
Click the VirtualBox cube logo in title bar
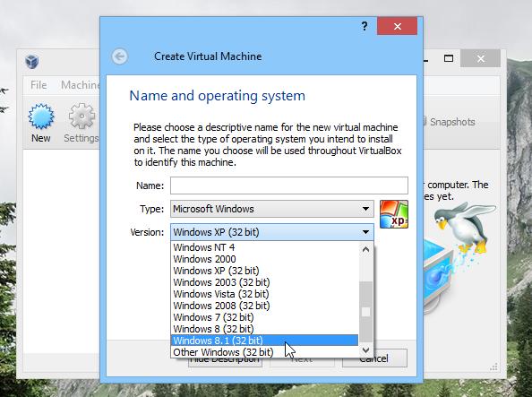coord(32,62)
